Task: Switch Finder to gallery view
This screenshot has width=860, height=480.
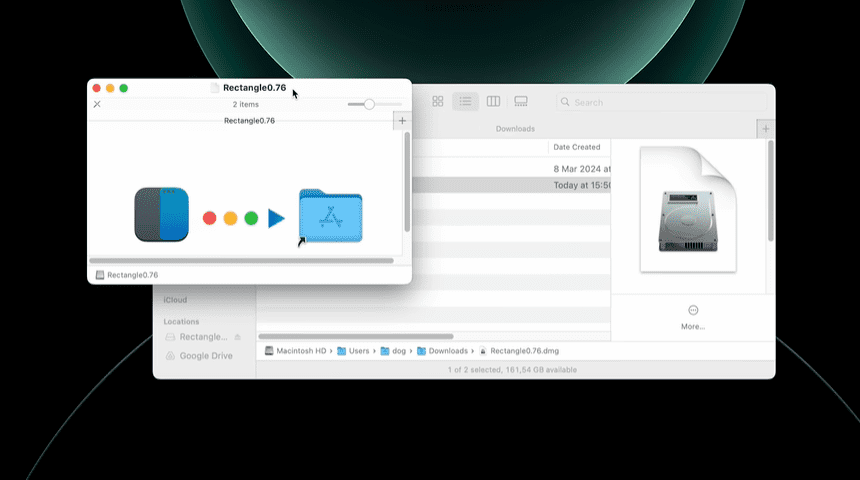Action: 520,102
